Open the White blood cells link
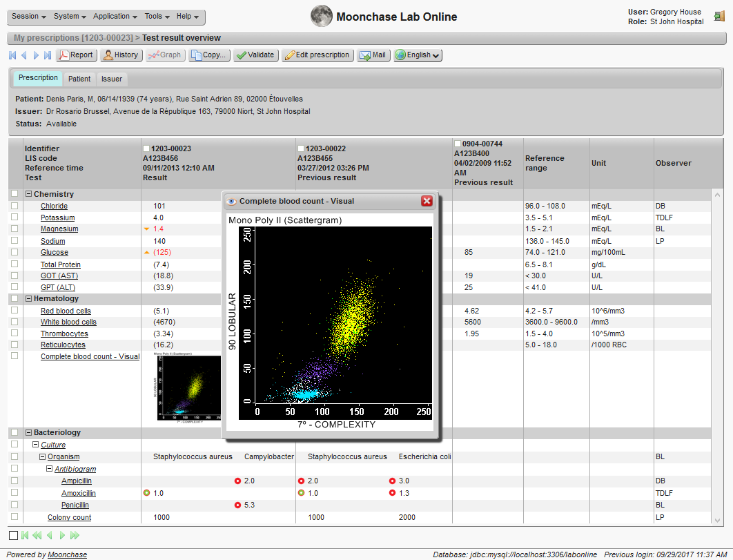 [68, 322]
